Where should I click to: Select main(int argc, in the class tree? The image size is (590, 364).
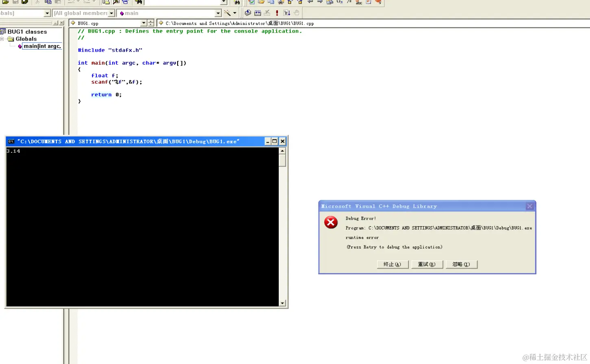(42, 46)
